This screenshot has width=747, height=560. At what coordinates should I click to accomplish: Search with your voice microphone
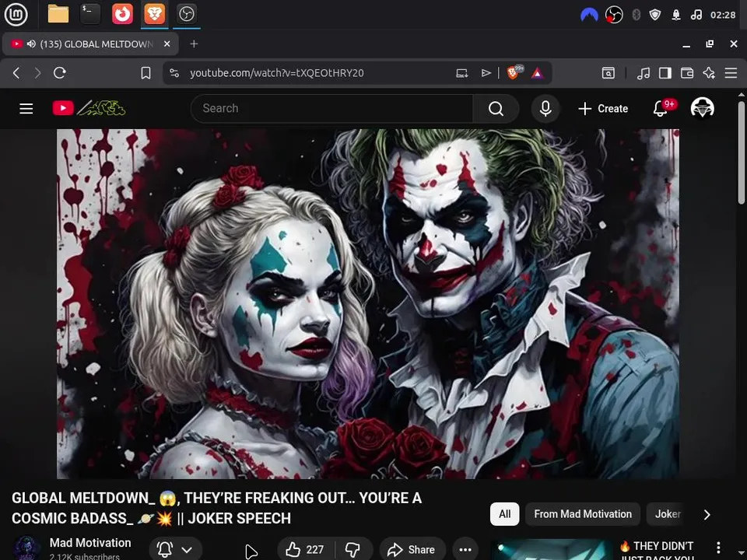pyautogui.click(x=545, y=109)
